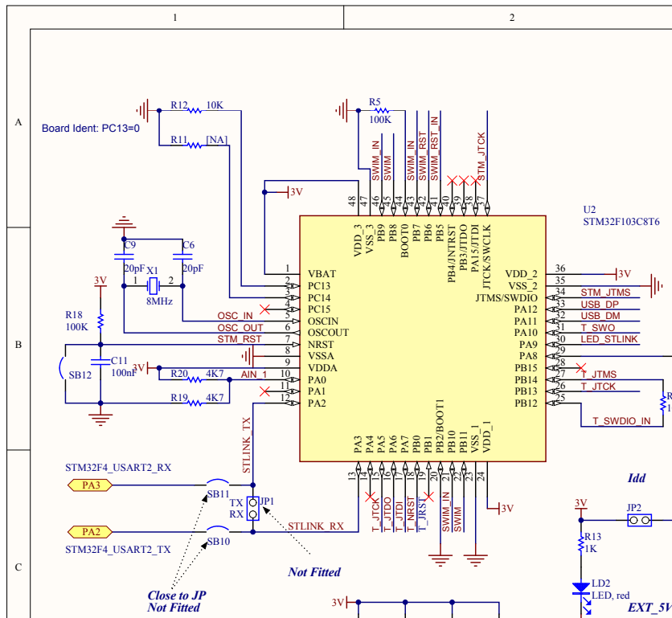Select the STM_JTCK vertical net label

[481, 157]
